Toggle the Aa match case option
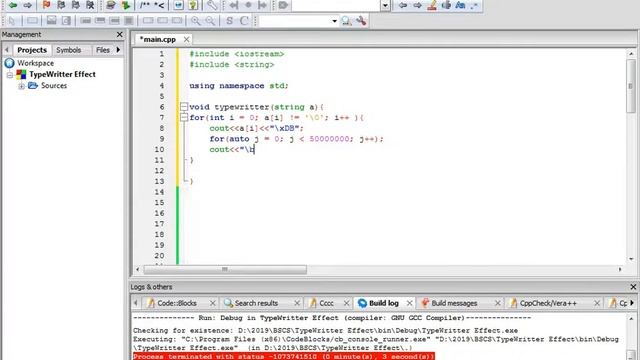 (x=460, y=5)
